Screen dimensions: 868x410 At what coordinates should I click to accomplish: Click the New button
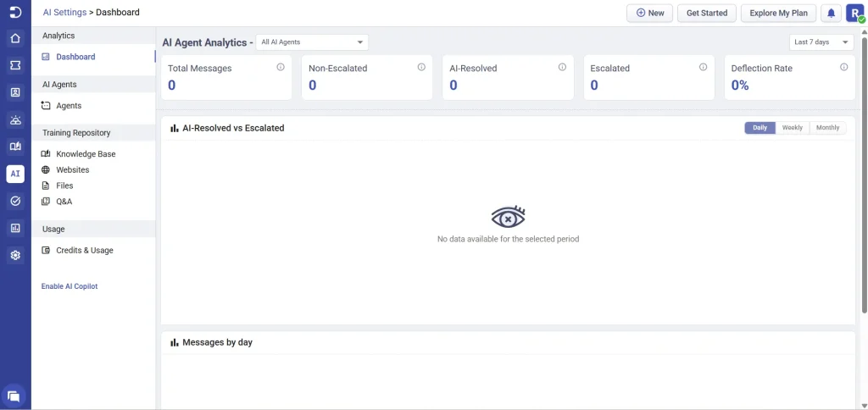[649, 13]
